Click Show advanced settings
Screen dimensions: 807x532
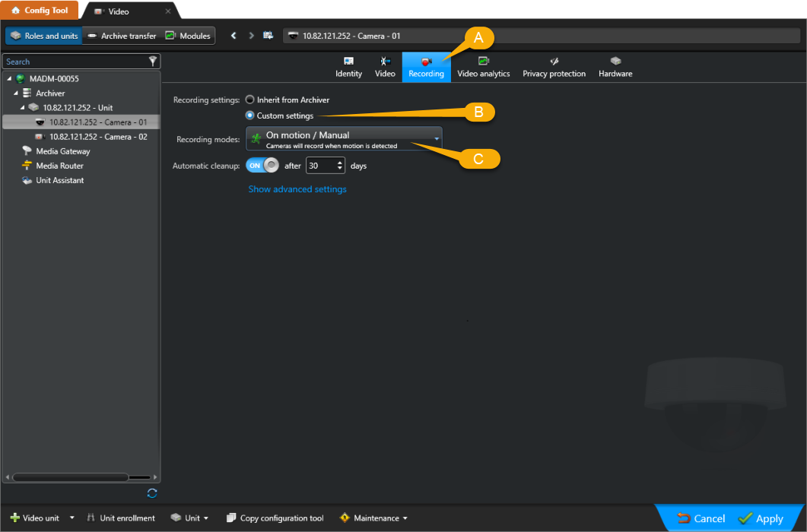pyautogui.click(x=297, y=189)
